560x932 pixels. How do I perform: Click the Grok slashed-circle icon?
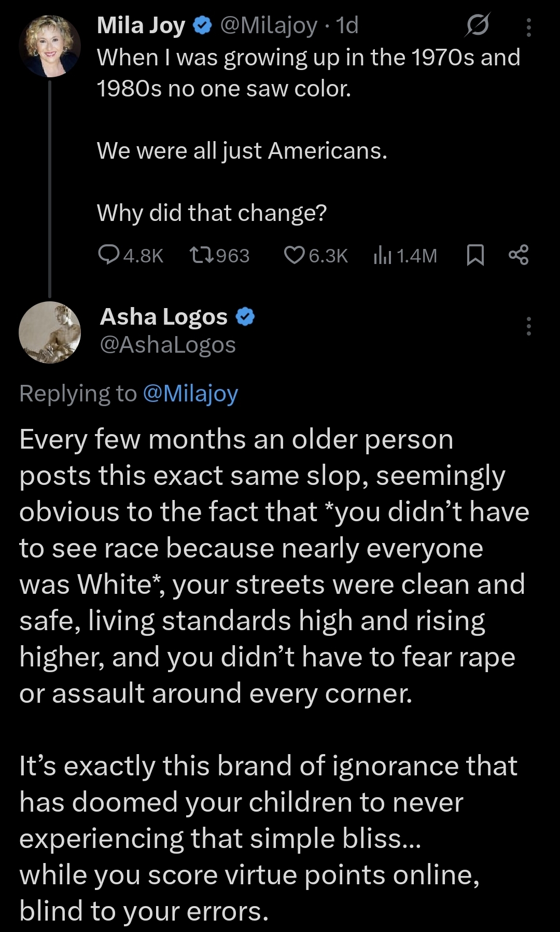(477, 25)
